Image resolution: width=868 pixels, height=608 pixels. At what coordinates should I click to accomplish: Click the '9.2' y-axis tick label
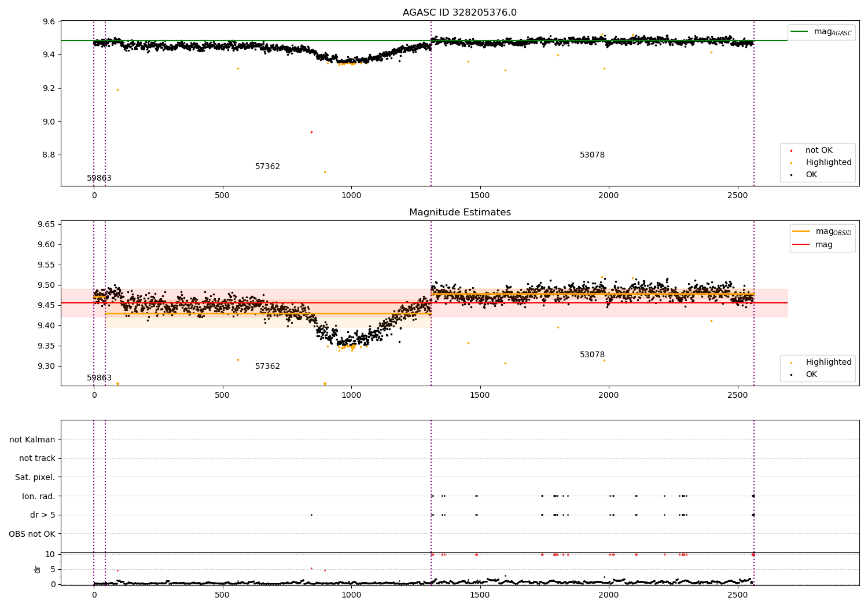[x=49, y=89]
